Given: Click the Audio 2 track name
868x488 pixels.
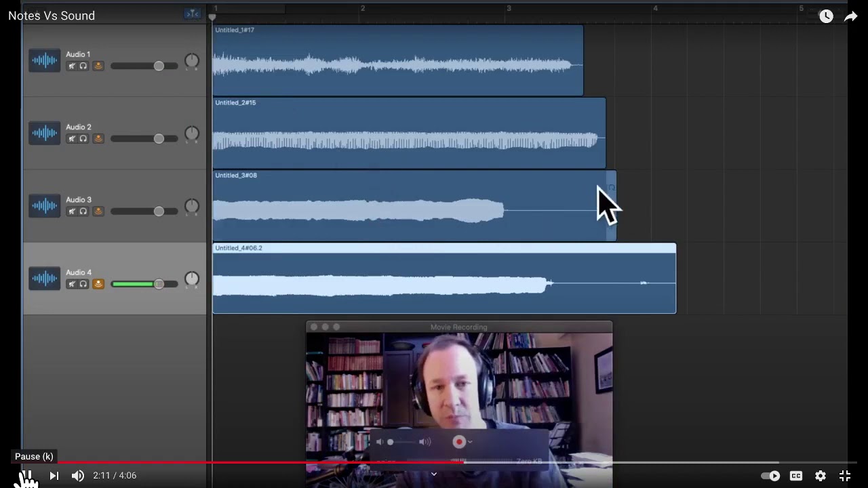Looking at the screenshot, I should [x=78, y=127].
